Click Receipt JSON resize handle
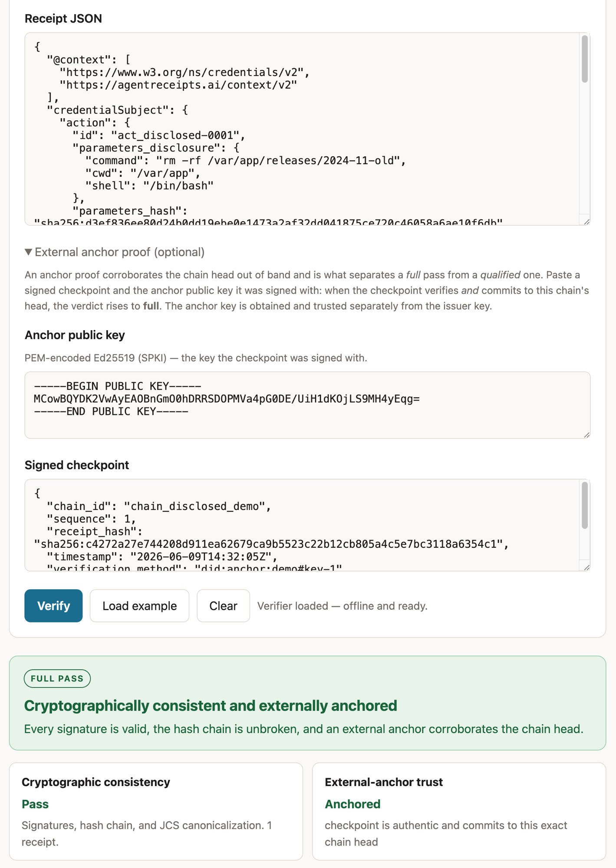Image resolution: width=616 pixels, height=868 pixels. pos(586,221)
